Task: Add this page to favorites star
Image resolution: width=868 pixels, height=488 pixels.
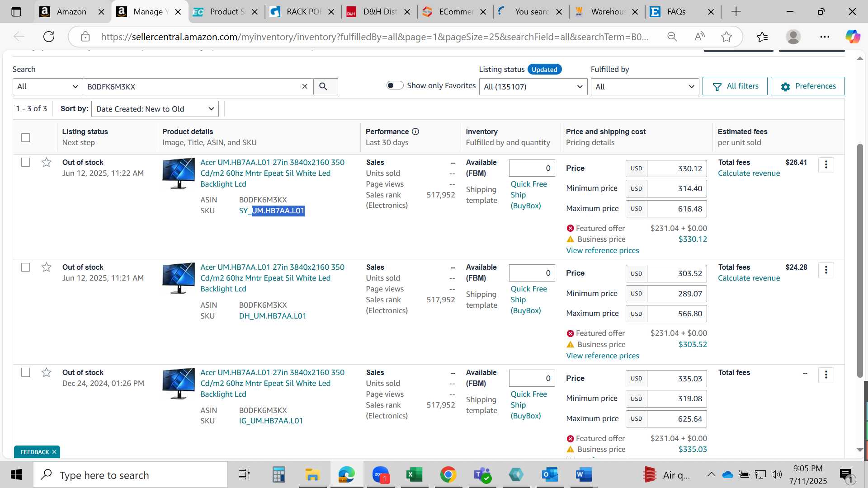Action: point(726,37)
